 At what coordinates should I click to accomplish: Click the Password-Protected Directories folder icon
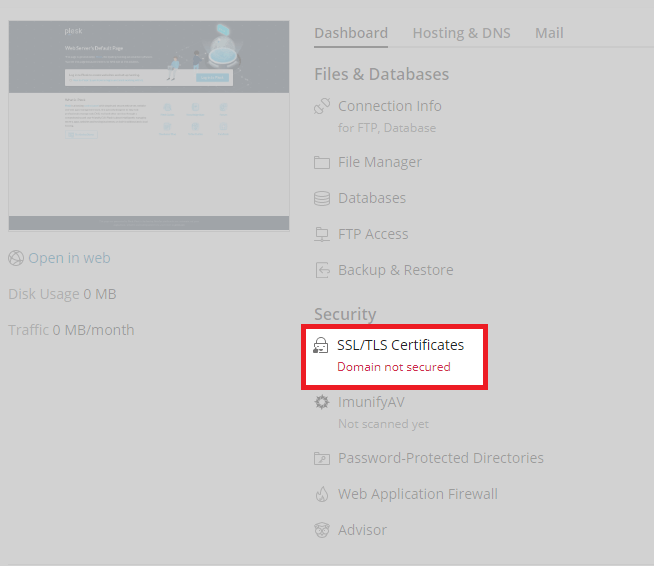[322, 458]
